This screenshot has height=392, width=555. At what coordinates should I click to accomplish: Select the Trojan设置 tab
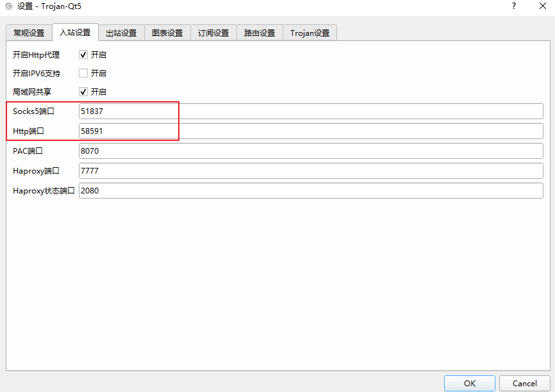pyautogui.click(x=310, y=33)
